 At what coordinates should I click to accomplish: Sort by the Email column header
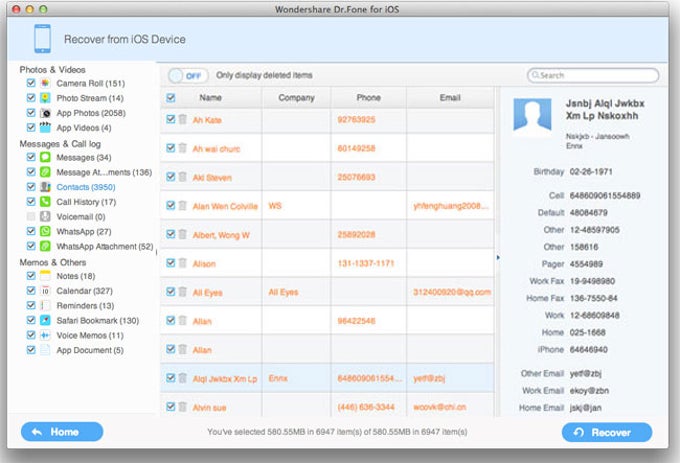coord(450,98)
